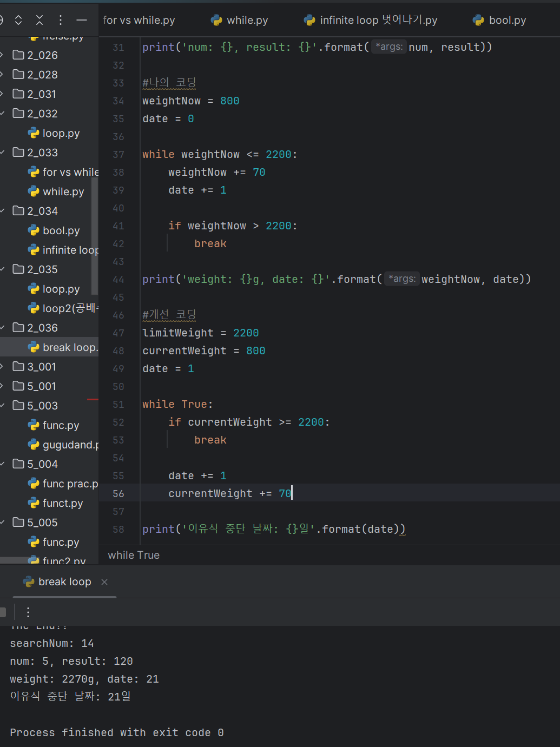Click the '#개선 코딩' comment
560x747 pixels.
tap(169, 315)
